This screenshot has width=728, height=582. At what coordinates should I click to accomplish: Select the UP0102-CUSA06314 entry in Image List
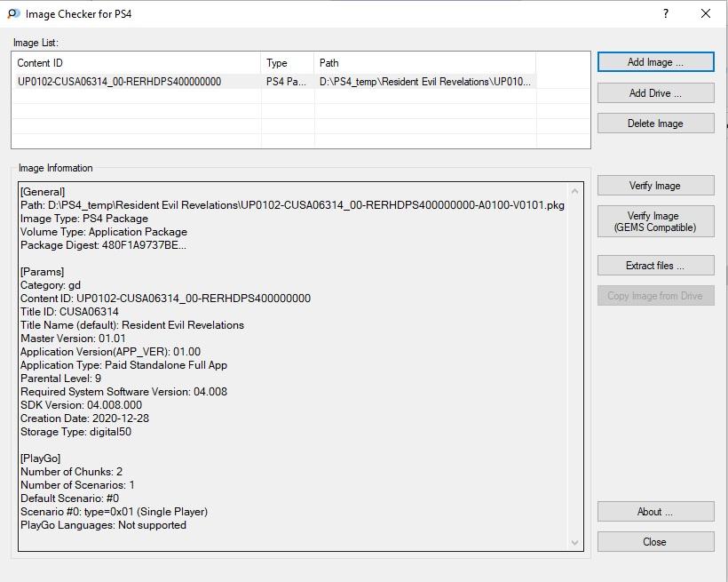tap(119, 82)
